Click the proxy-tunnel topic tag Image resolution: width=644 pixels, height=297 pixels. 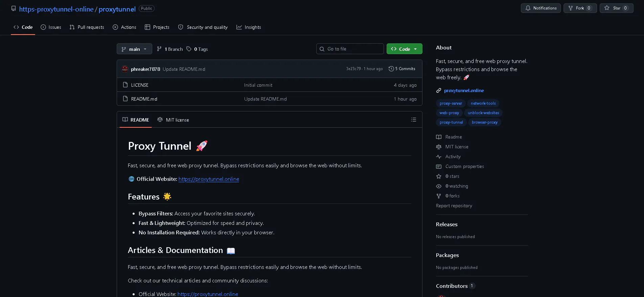451,122
